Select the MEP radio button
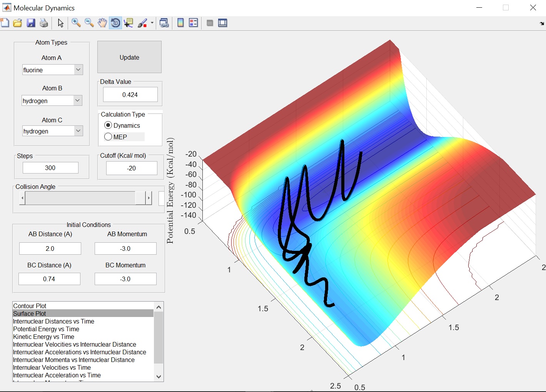The width and height of the screenshot is (546, 392). pos(108,137)
